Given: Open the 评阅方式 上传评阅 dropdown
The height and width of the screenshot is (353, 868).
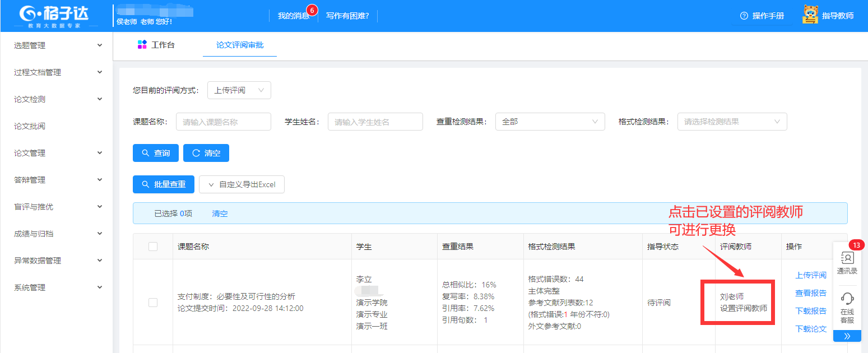Looking at the screenshot, I should tap(239, 90).
